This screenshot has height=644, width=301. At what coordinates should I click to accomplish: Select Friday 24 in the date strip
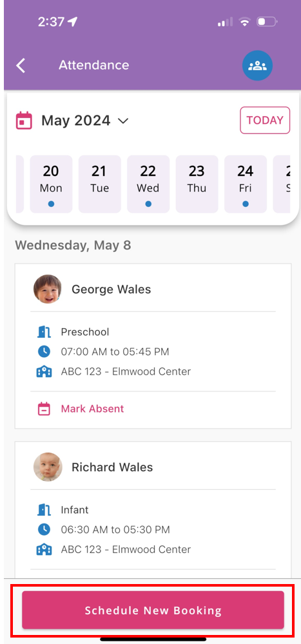pos(246,184)
